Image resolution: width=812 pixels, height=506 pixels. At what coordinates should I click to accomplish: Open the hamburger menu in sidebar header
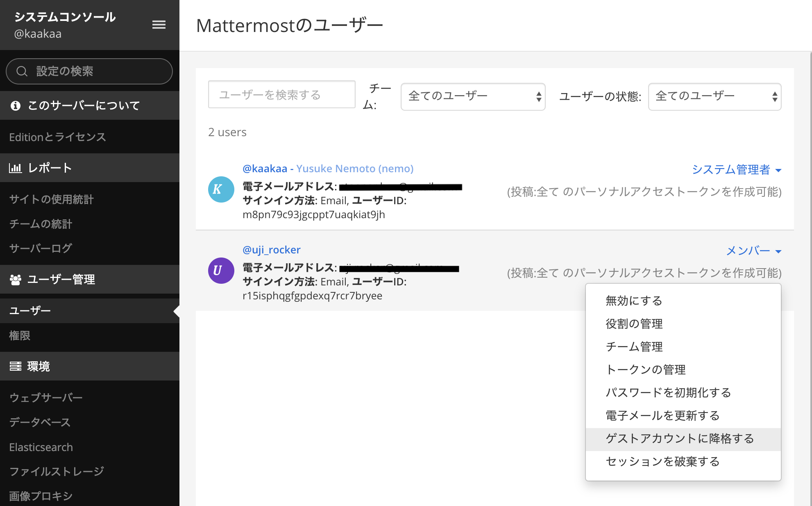pos(159,25)
